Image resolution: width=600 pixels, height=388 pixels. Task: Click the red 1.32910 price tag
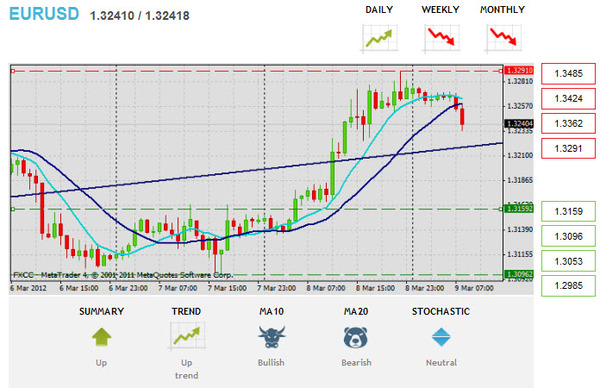pos(519,70)
